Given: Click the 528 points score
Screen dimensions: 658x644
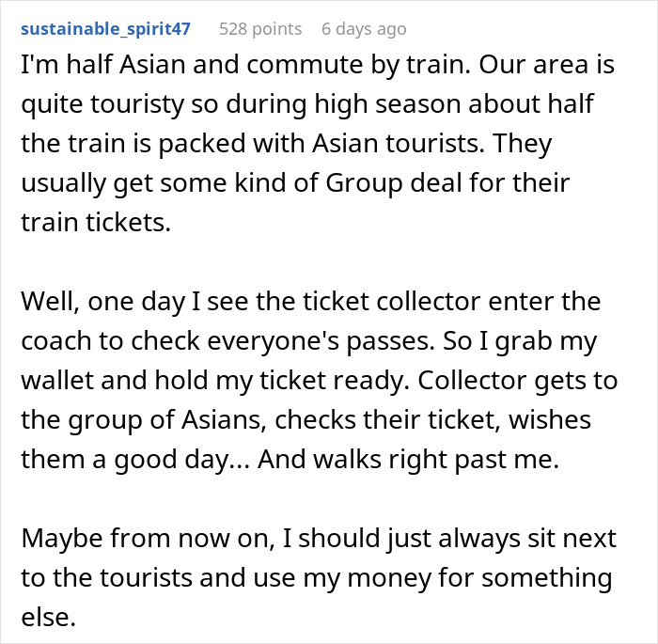Looking at the screenshot, I should point(260,29).
